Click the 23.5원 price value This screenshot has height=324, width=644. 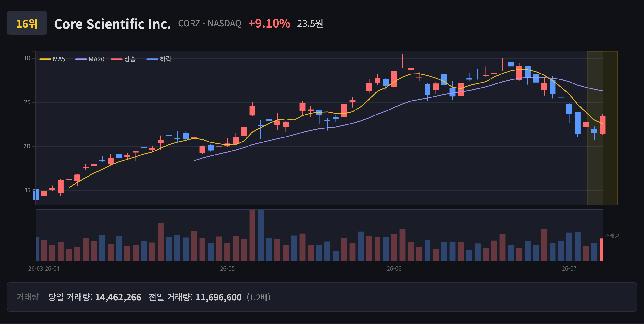point(310,24)
